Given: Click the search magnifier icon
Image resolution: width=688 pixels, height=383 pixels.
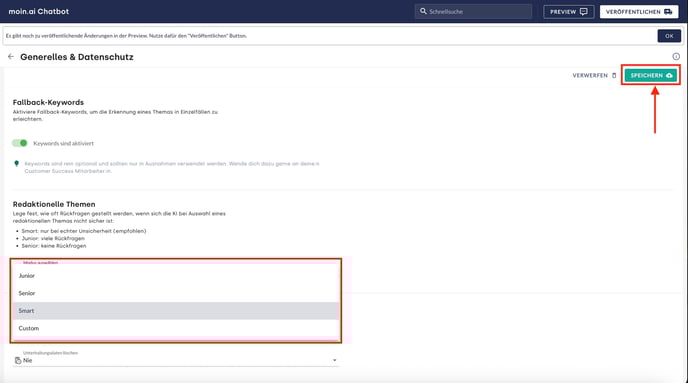Looking at the screenshot, I should click(423, 11).
